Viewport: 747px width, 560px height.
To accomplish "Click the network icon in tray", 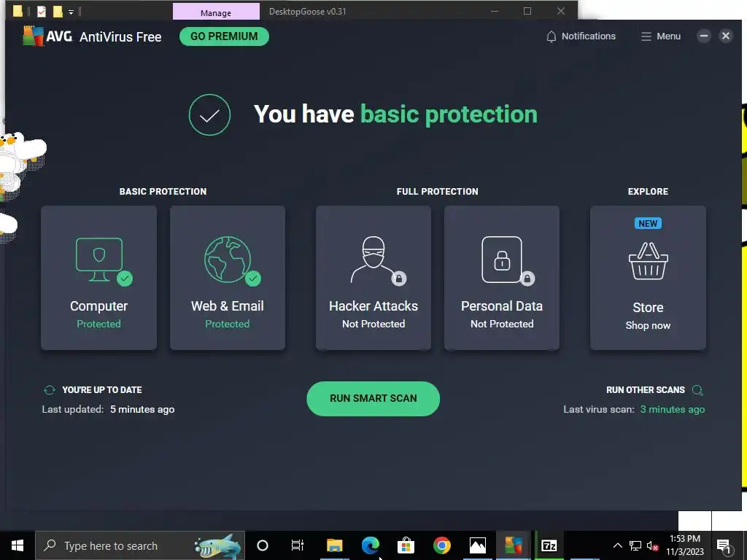I will (x=635, y=545).
